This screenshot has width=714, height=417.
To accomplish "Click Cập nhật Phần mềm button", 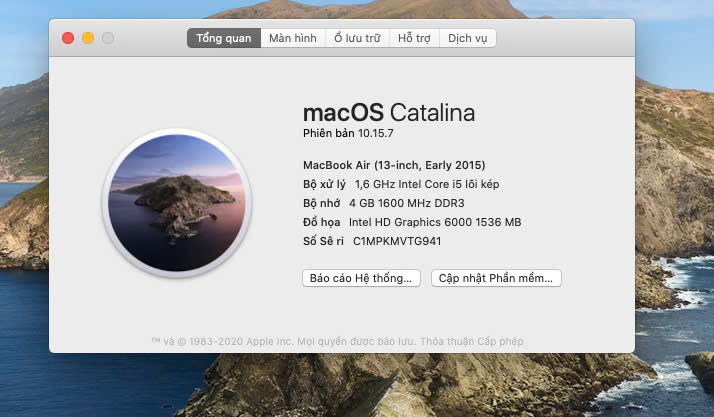I will [496, 278].
